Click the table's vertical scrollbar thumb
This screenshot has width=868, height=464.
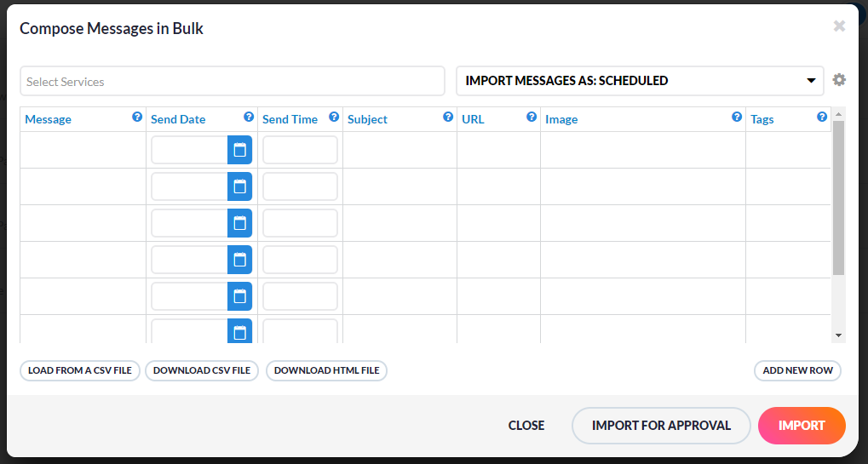(x=839, y=198)
